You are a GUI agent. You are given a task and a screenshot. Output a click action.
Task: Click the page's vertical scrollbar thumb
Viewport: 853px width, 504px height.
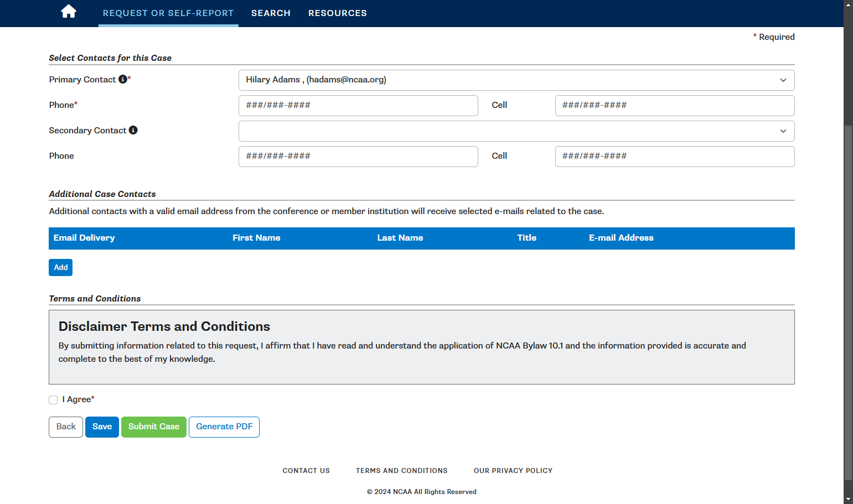click(848, 303)
